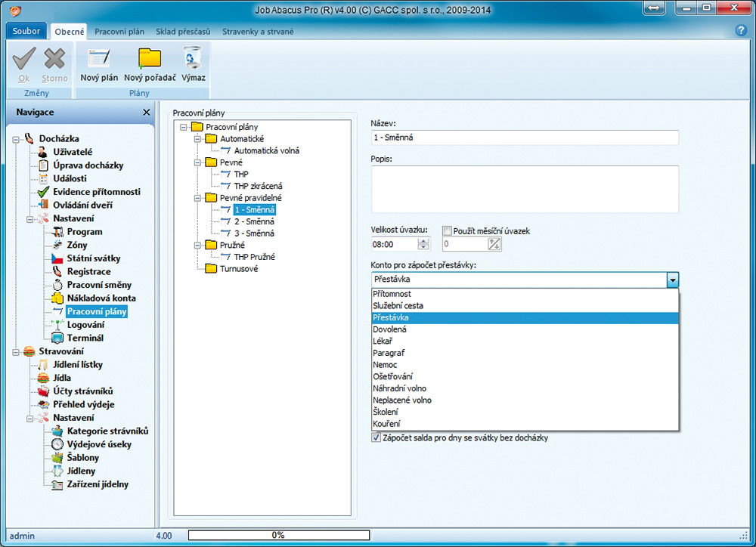Select the THP zkrácená plan

coord(258,186)
